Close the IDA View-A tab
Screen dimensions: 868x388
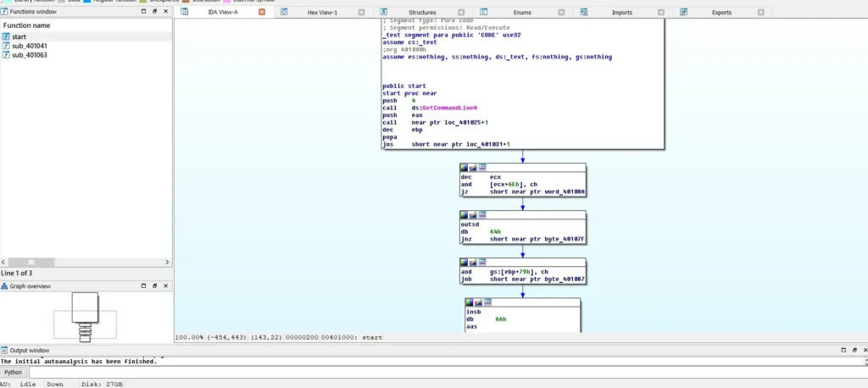pos(262,12)
